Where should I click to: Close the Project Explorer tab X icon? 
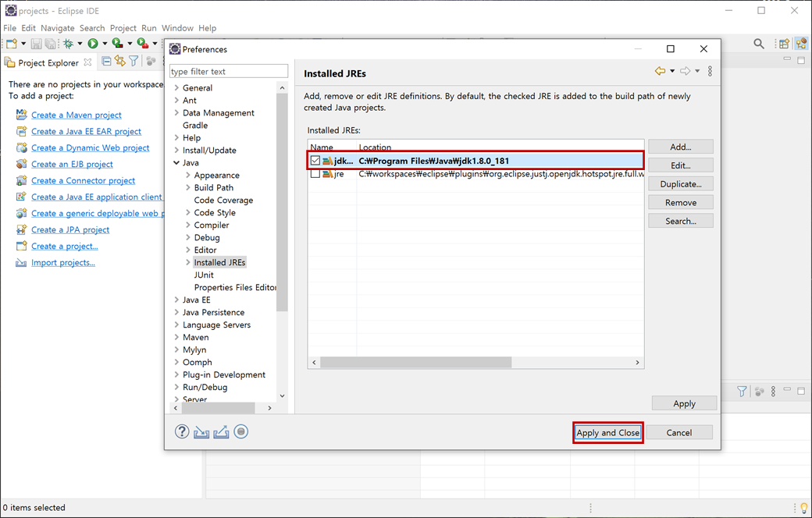click(87, 62)
